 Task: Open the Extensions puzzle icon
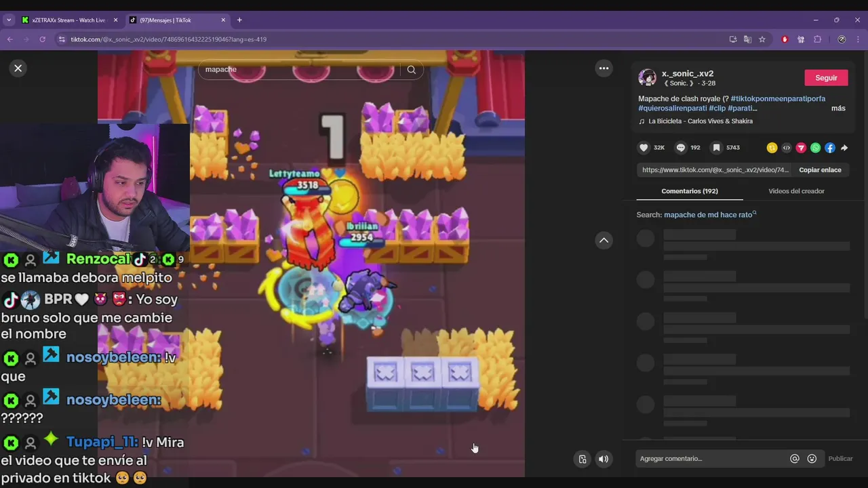point(817,39)
